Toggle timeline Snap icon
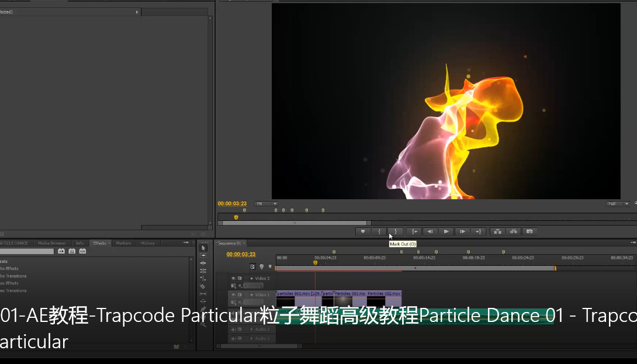The image size is (637, 364). pyautogui.click(x=252, y=267)
